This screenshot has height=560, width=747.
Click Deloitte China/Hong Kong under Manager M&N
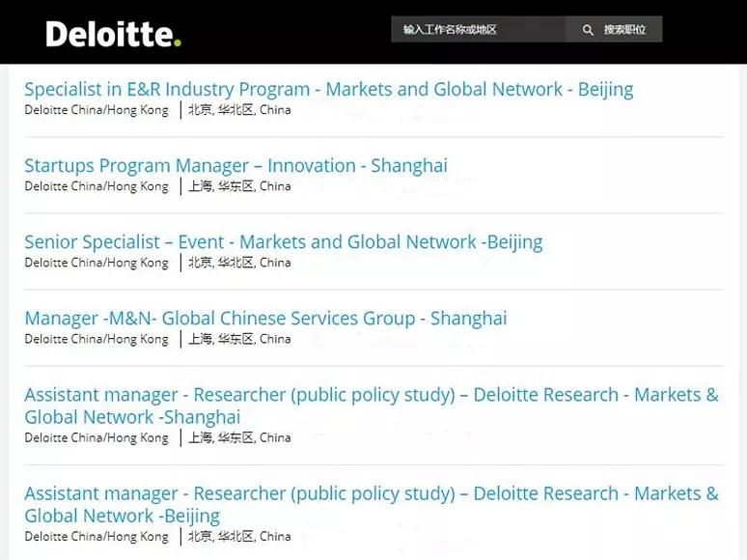point(97,339)
